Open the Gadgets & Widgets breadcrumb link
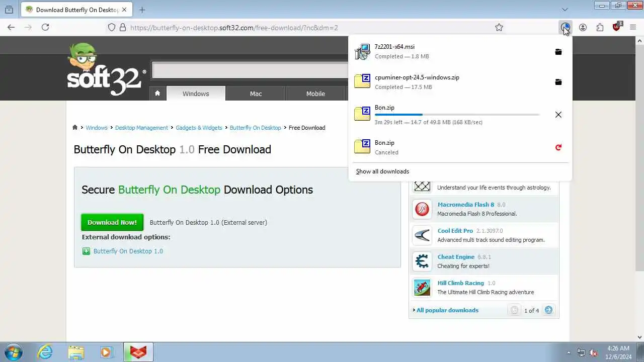644x362 pixels. [x=199, y=128]
